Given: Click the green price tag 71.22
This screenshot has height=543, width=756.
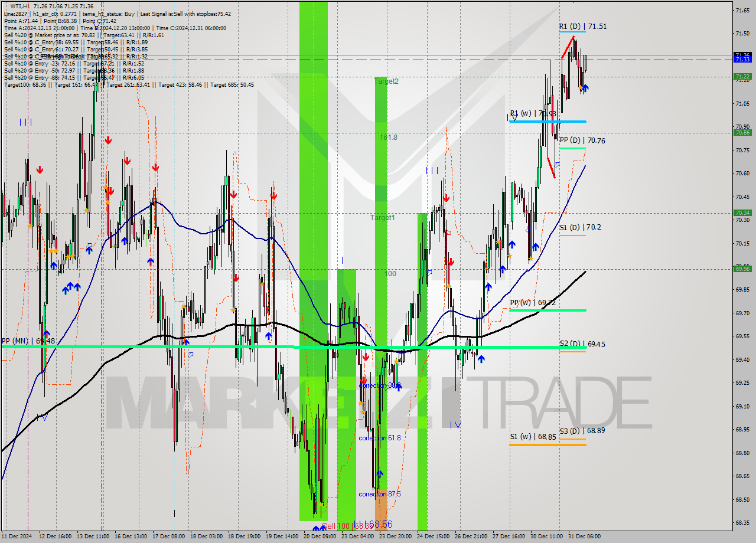Looking at the screenshot, I should pos(742,77).
